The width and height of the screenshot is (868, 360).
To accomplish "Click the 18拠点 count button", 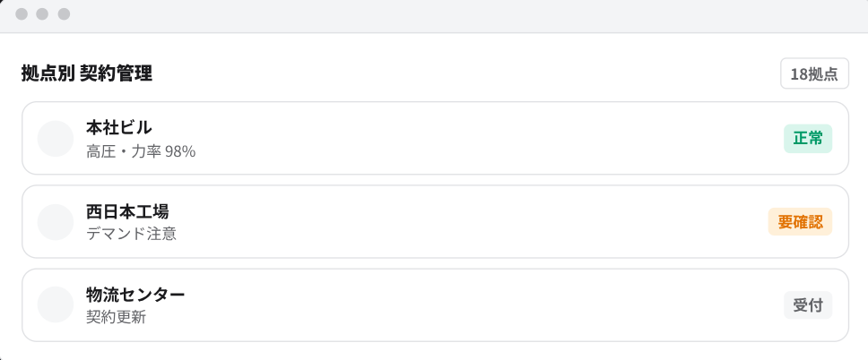I will [x=814, y=73].
